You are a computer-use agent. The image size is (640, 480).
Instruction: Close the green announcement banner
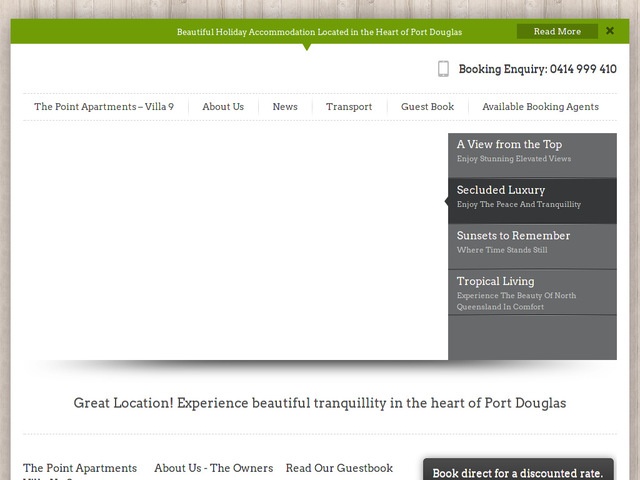pos(610,31)
